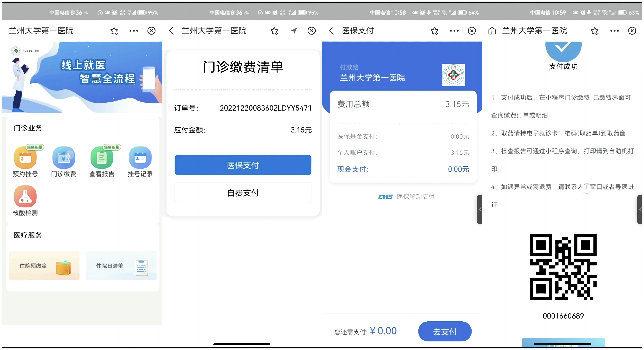
Task: Tap 兰州大学第一医院 payee name
Action: tap(372, 78)
